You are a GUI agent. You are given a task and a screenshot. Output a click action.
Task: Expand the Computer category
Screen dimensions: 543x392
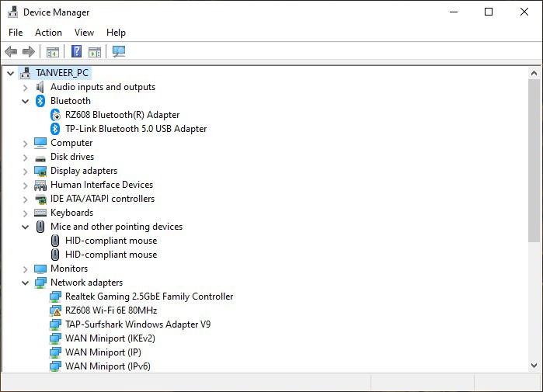pyautogui.click(x=26, y=144)
